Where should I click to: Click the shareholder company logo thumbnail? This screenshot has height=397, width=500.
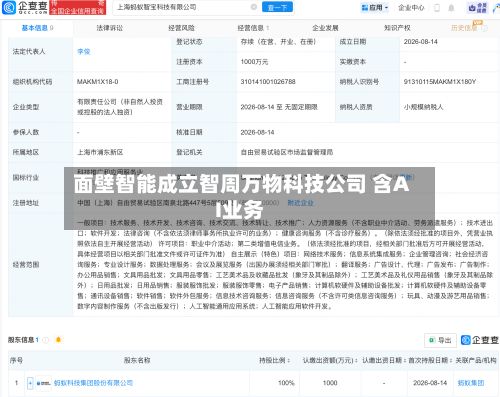43,383
